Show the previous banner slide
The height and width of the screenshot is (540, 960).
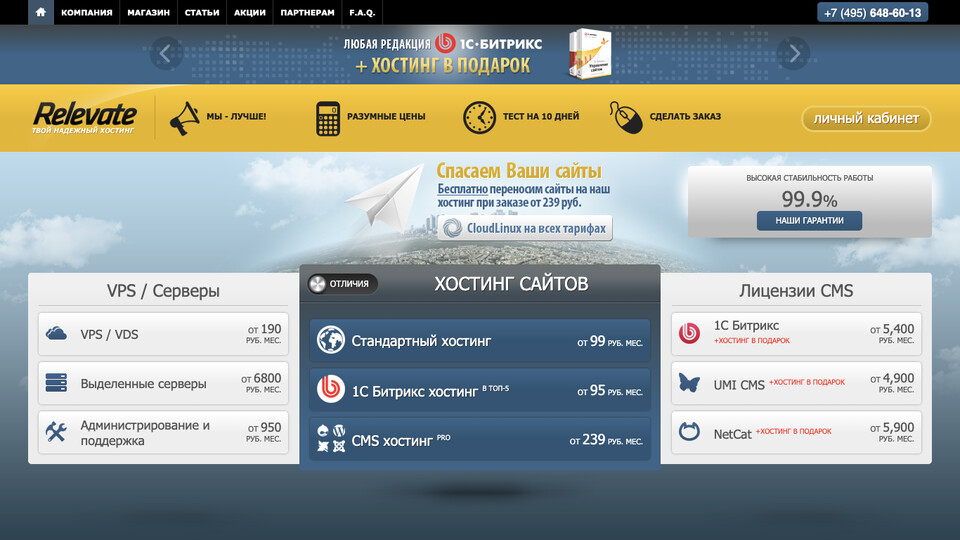tap(166, 53)
